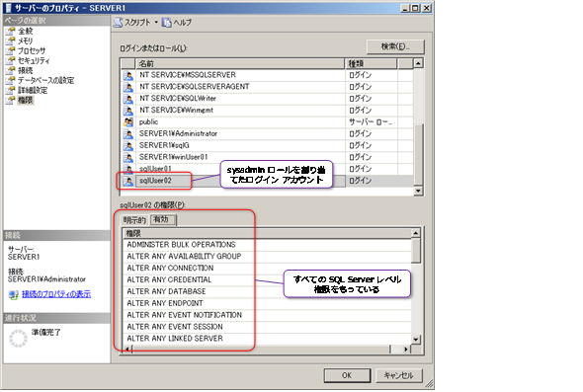Close the サーバーのプロパティ dialog
This screenshot has height=392, width=583.
[427, 8]
